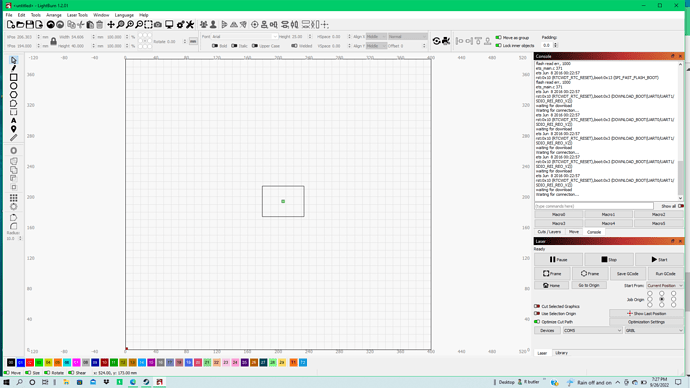The width and height of the screenshot is (690, 388).
Task: Select the Text creation tool
Action: click(x=14, y=121)
